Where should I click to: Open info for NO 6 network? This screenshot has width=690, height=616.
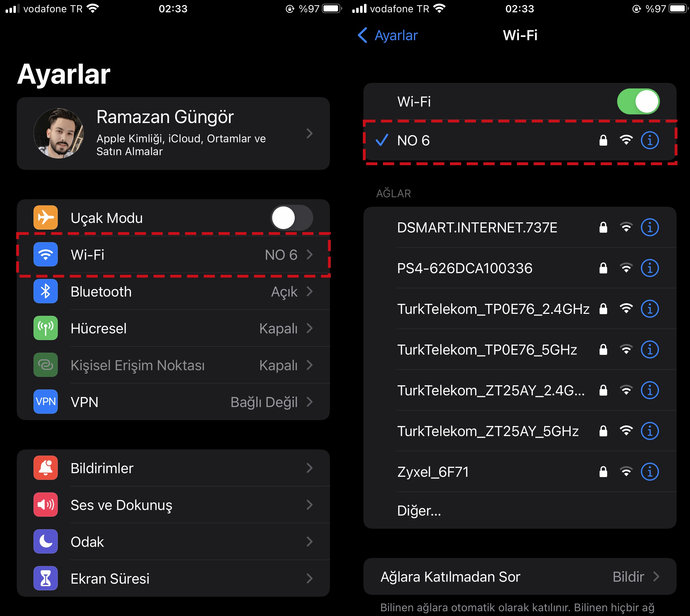[650, 140]
